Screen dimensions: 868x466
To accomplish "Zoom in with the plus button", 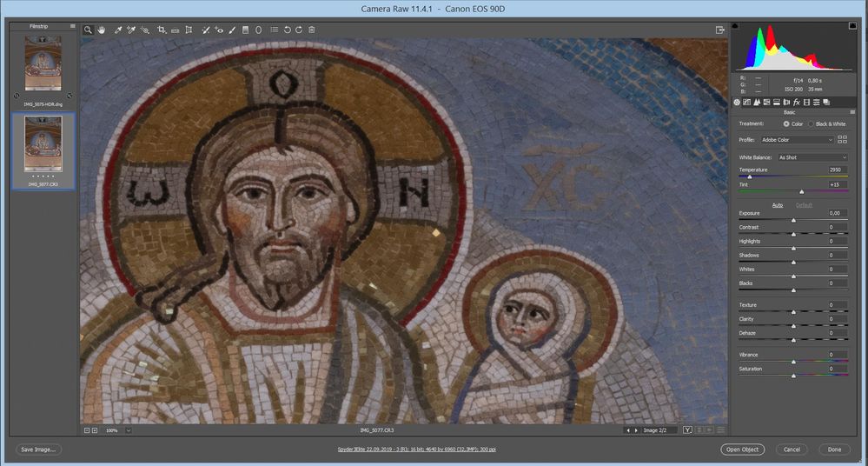I will click(95, 430).
